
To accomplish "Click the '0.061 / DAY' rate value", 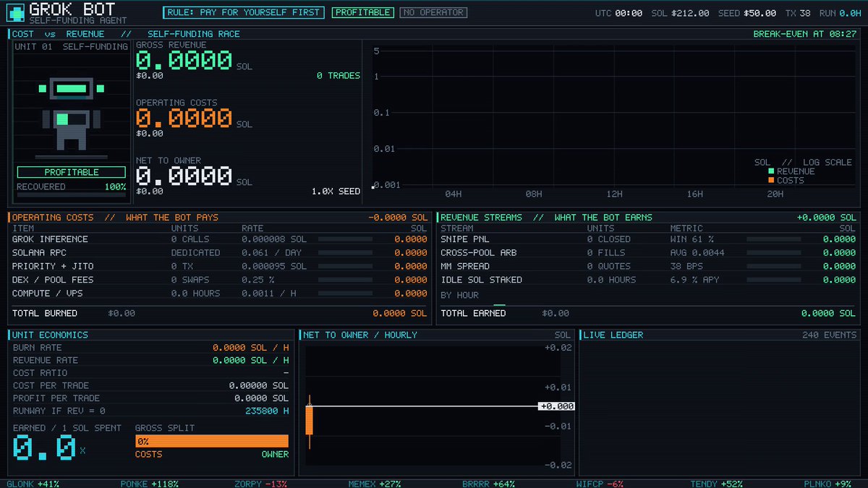I will (x=269, y=252).
